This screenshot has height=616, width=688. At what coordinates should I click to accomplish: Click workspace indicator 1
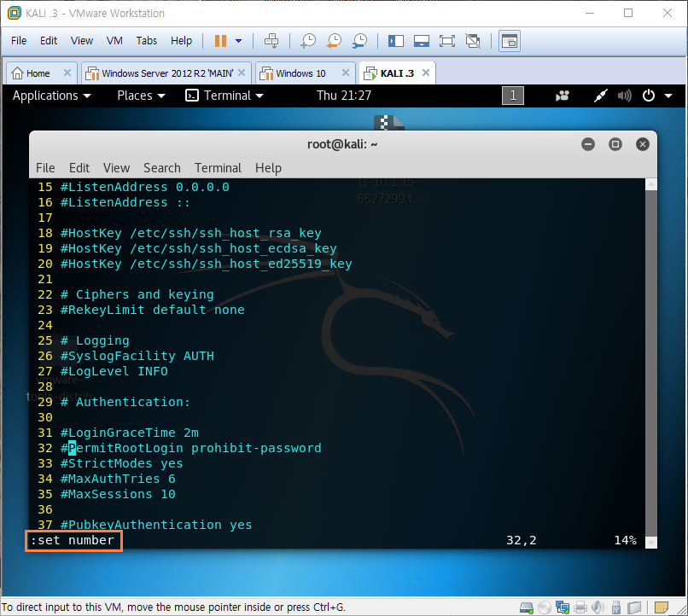pyautogui.click(x=513, y=96)
